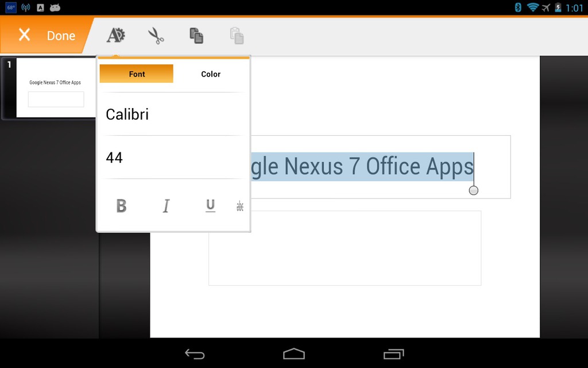This screenshot has height=368, width=588.
Task: Tap the text selection handle
Action: 474,190
